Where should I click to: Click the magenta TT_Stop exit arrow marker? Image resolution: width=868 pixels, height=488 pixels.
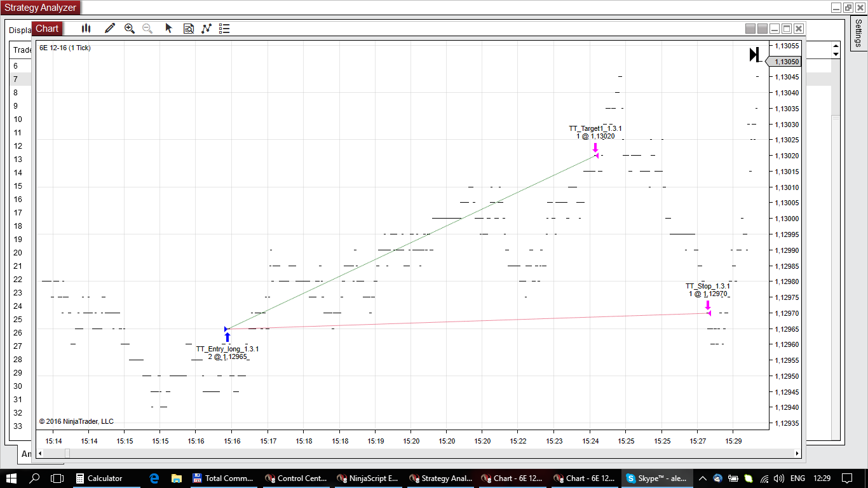coord(708,305)
